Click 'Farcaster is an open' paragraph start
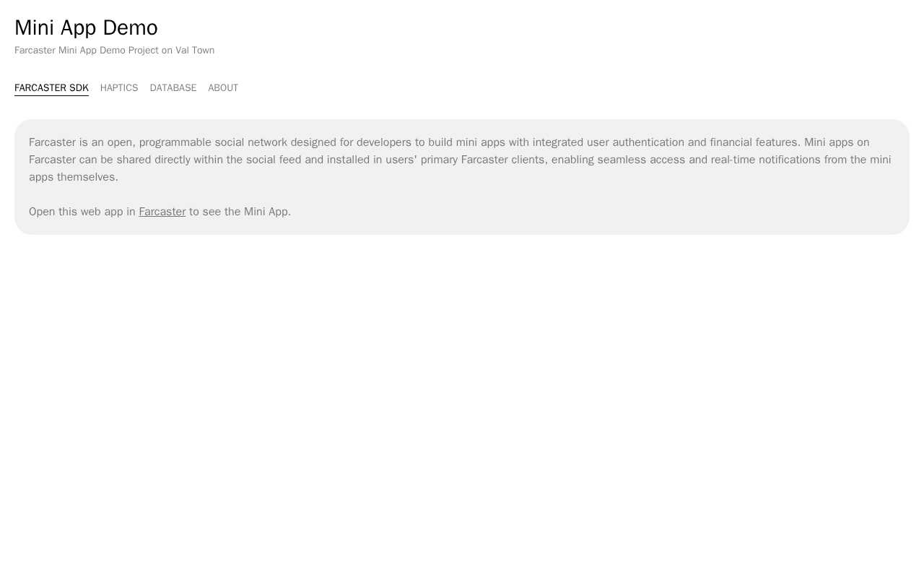This screenshot has width=924, height=578. 81,142
